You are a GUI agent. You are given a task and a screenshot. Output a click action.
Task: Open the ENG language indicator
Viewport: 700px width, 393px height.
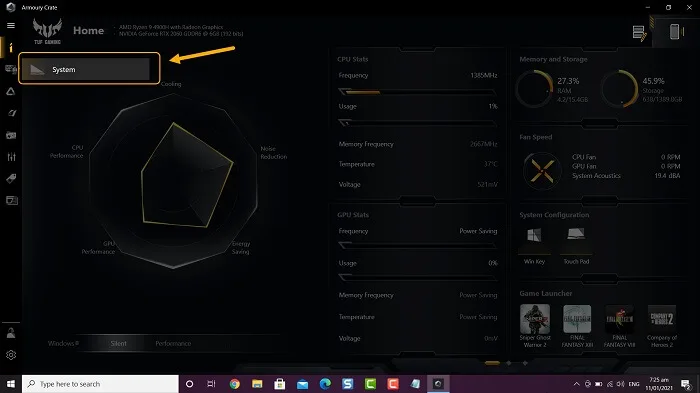tap(634, 384)
